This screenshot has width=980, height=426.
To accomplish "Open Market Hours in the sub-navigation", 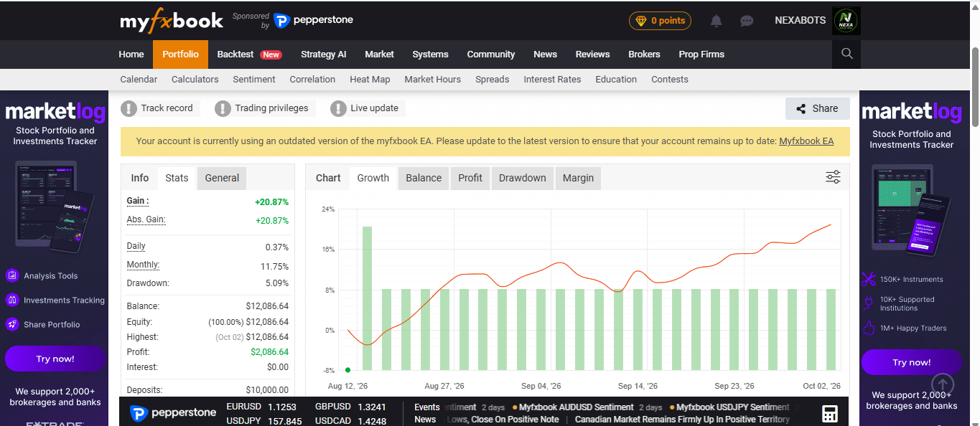I will coord(433,80).
